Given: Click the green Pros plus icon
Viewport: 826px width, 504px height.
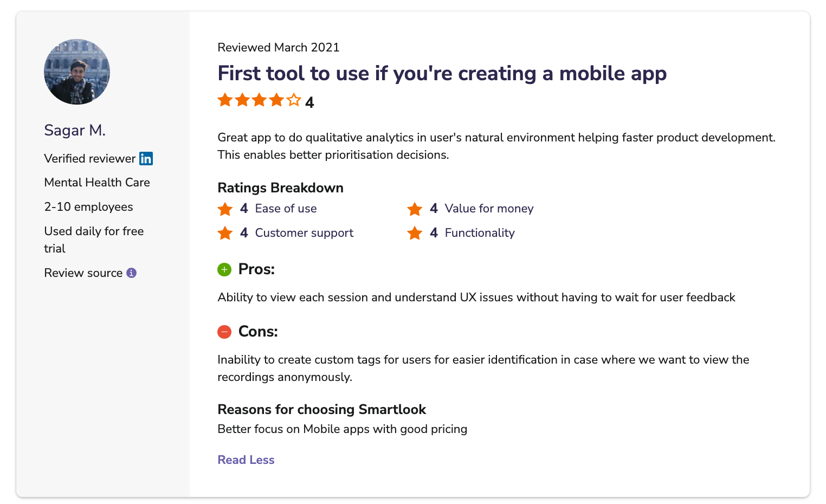Looking at the screenshot, I should pyautogui.click(x=224, y=269).
